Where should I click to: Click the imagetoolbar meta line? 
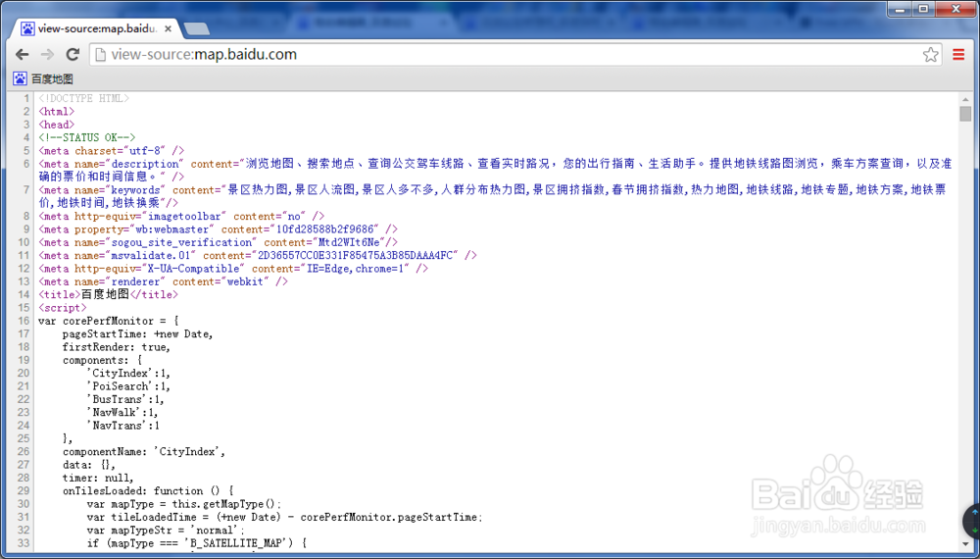181,217
